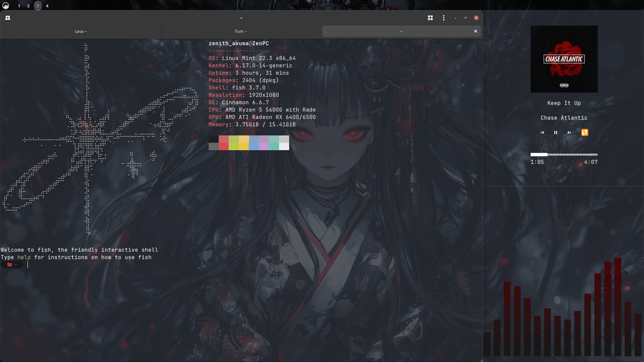644x362 pixels.
Task: Close the active ~ terminal tab
Action: coord(475,32)
